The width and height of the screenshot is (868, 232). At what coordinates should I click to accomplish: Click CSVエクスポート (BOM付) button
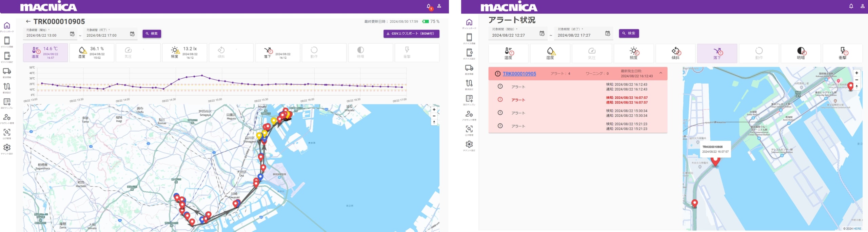tap(411, 34)
